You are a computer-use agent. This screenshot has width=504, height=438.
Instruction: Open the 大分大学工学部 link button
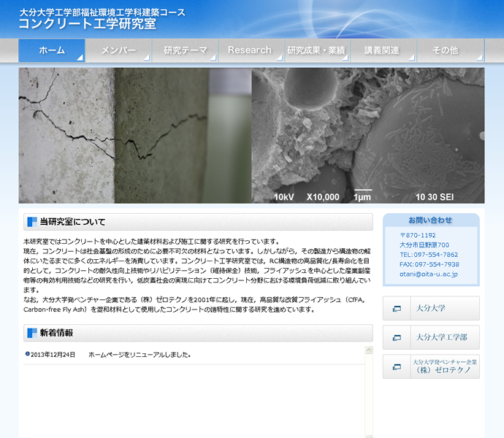(431, 337)
